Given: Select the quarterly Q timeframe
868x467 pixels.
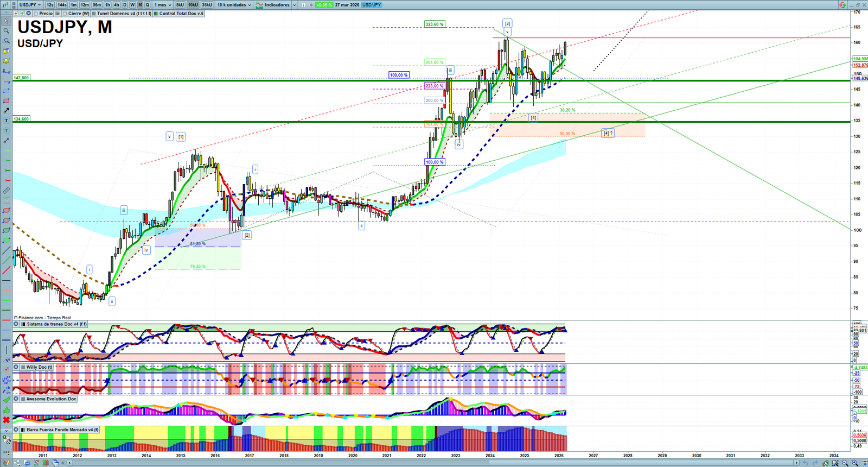Looking at the screenshot, I should click(147, 5).
